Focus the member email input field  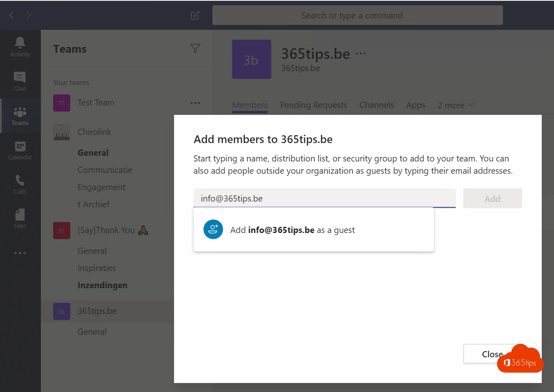click(x=324, y=198)
